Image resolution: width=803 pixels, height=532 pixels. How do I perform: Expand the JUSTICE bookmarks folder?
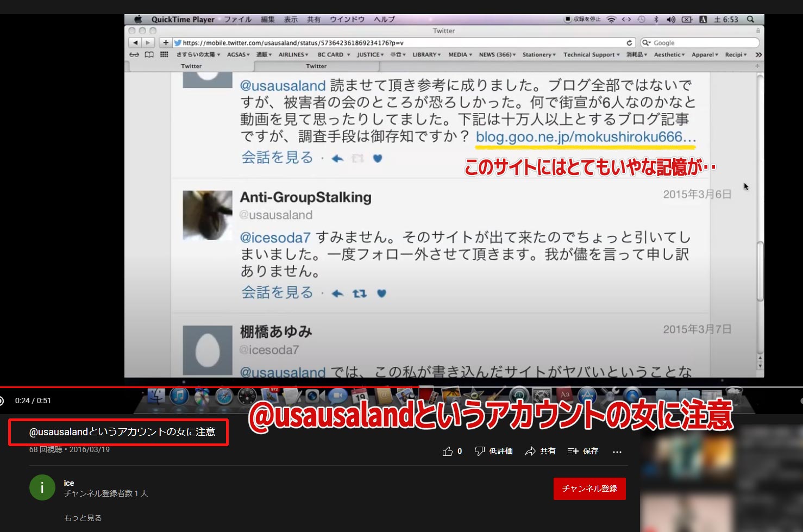coord(370,54)
